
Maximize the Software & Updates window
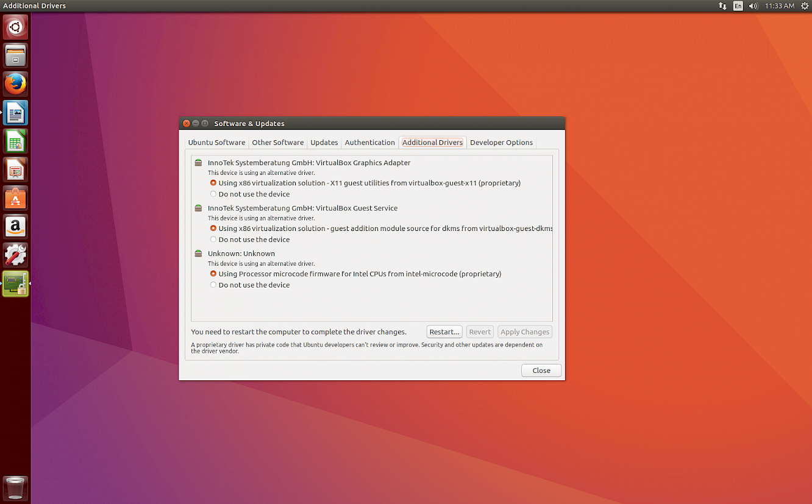point(205,123)
